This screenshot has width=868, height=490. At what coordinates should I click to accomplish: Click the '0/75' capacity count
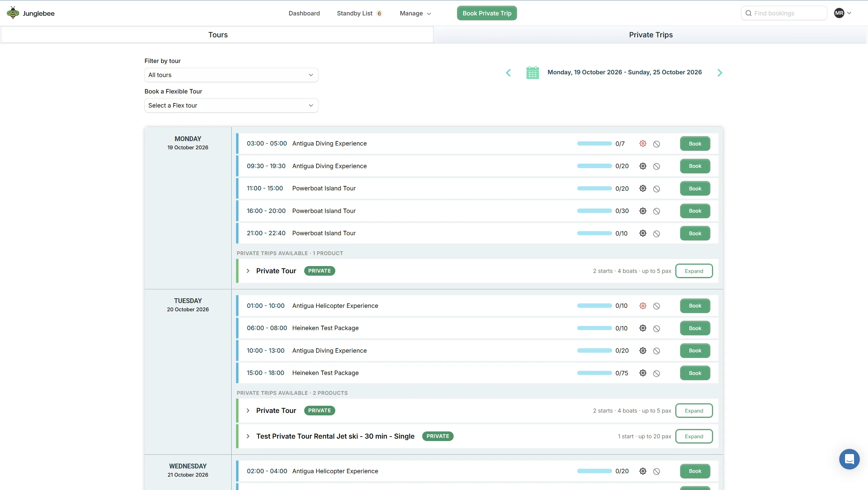(x=622, y=373)
